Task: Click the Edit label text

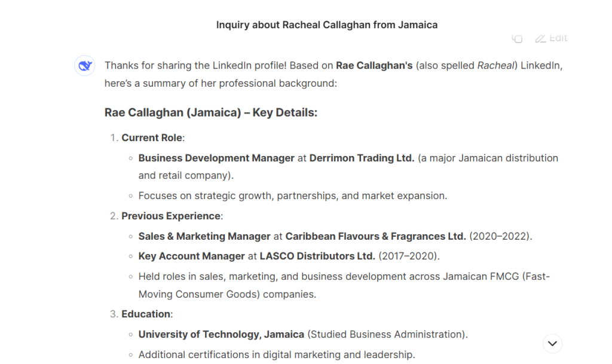Action: (x=558, y=38)
